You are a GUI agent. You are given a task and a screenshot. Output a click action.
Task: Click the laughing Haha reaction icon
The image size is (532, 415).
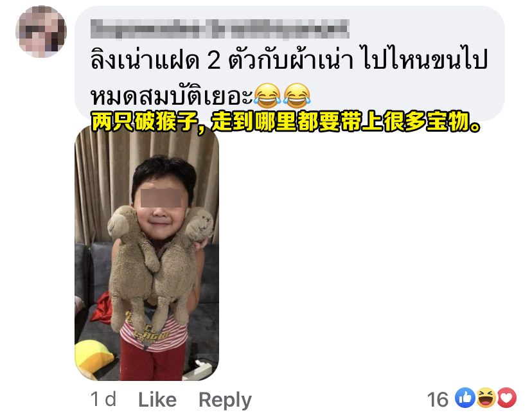point(486,398)
